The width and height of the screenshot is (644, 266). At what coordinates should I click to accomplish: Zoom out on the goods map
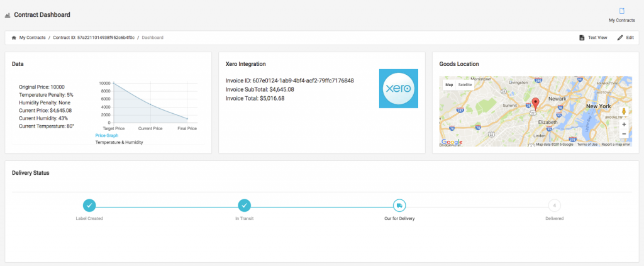pos(624,134)
